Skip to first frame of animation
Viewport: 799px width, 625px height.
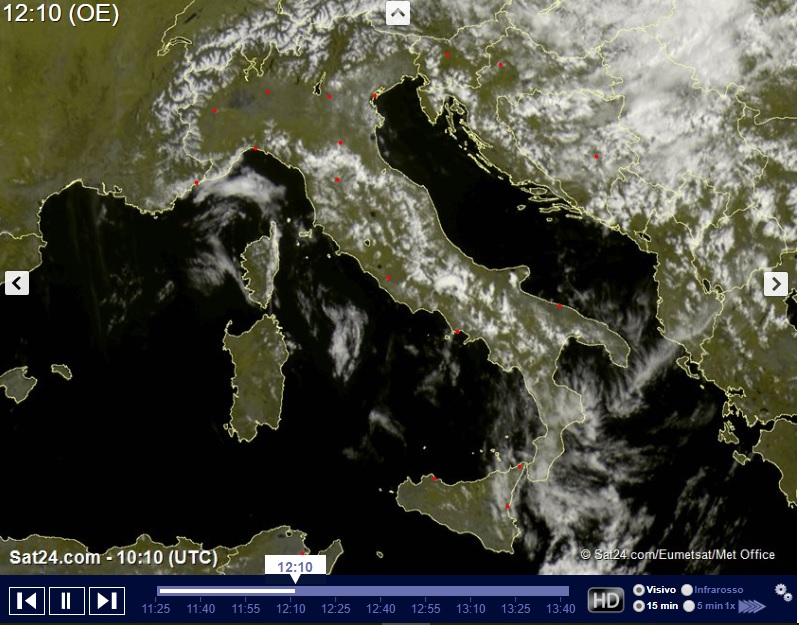[x=27, y=601]
